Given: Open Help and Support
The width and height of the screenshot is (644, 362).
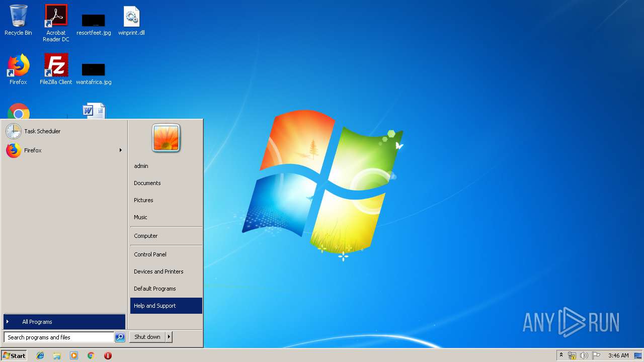Looking at the screenshot, I should point(166,306).
